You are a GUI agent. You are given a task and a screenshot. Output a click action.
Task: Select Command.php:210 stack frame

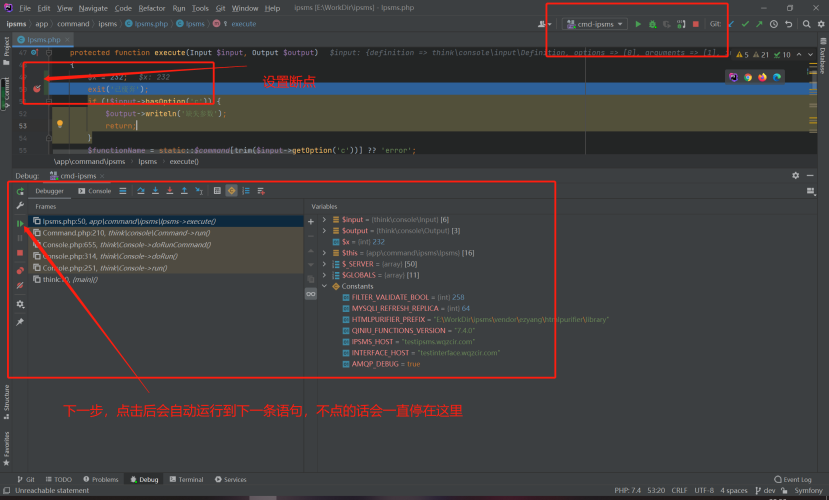(x=165, y=233)
